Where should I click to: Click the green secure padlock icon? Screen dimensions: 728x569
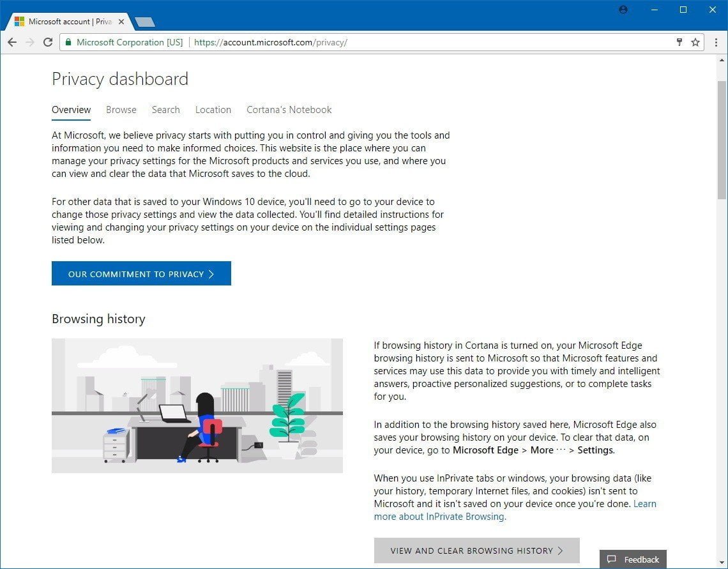pyautogui.click(x=68, y=42)
